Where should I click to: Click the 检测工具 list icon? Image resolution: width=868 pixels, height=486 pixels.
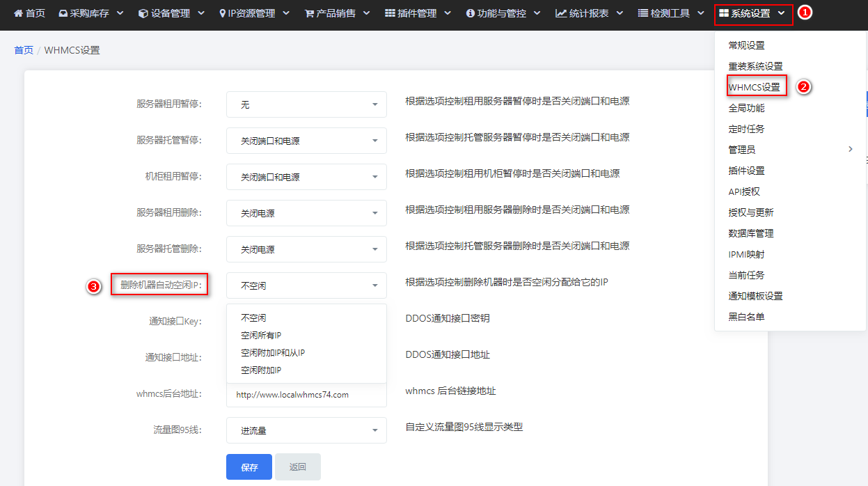(x=644, y=13)
